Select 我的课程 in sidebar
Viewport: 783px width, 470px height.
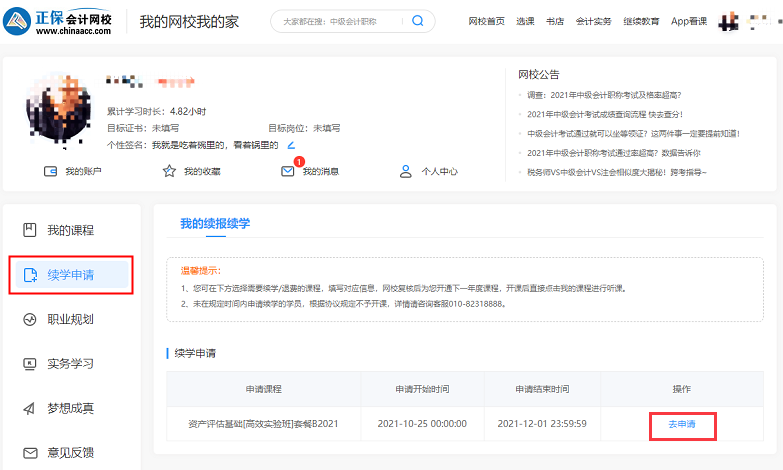point(71,230)
